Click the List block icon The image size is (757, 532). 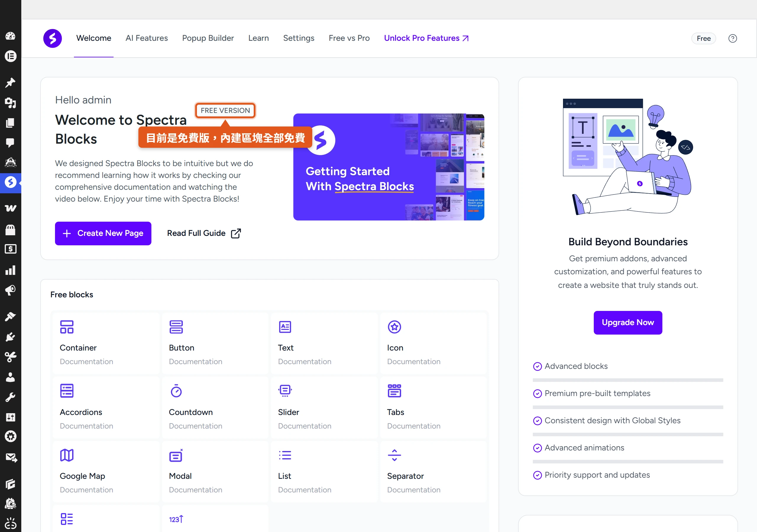[x=285, y=455]
